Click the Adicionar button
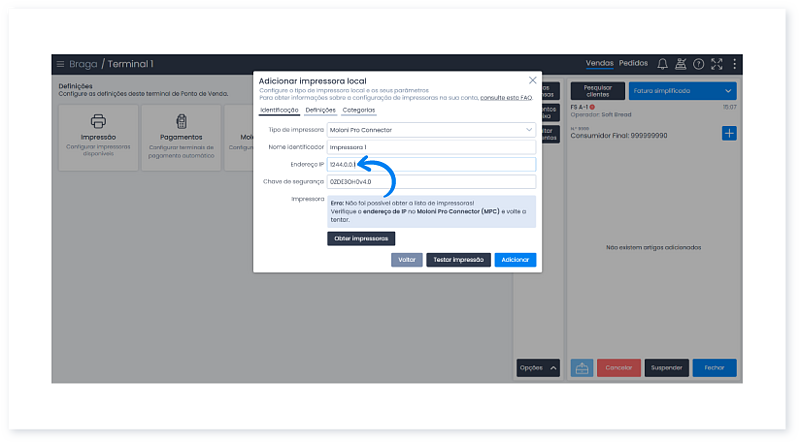 point(515,260)
